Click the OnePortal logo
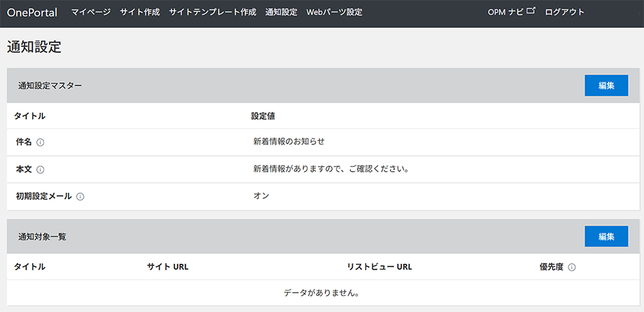 coord(32,12)
